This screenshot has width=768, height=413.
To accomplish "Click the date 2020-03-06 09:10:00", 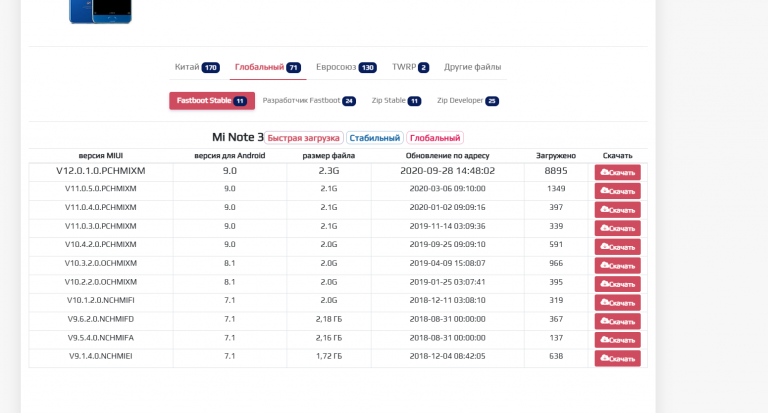I will pyautogui.click(x=448, y=189).
